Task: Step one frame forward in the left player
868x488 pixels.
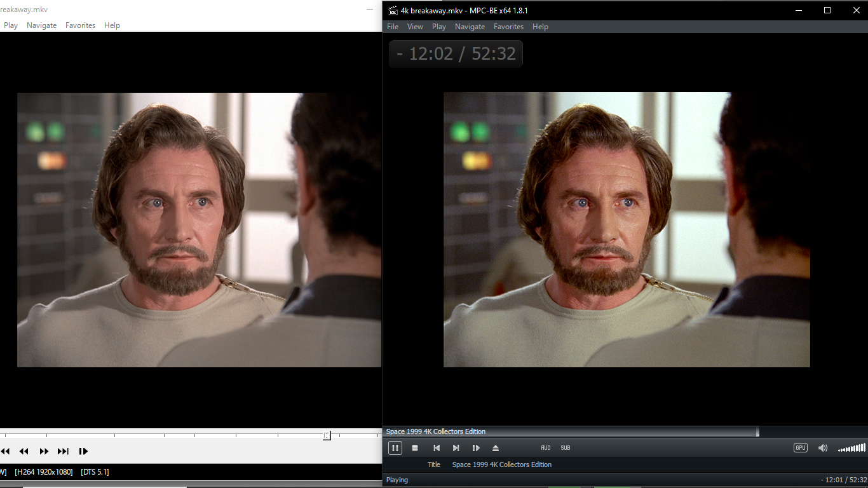Action: (x=83, y=451)
